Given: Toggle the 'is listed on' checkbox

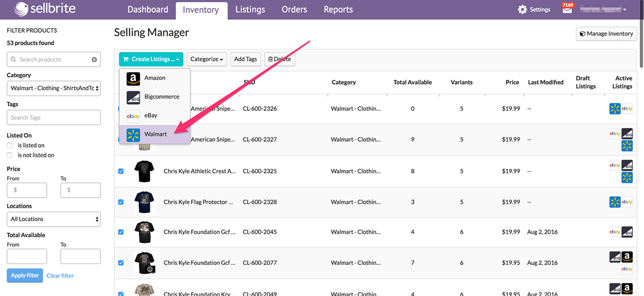Looking at the screenshot, I should (10, 145).
